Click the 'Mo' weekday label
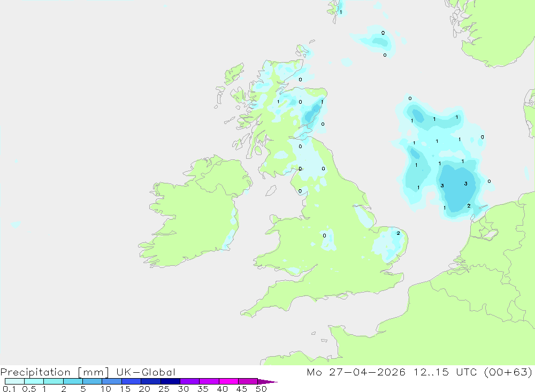This screenshot has height=392, width=535. [x=314, y=372]
